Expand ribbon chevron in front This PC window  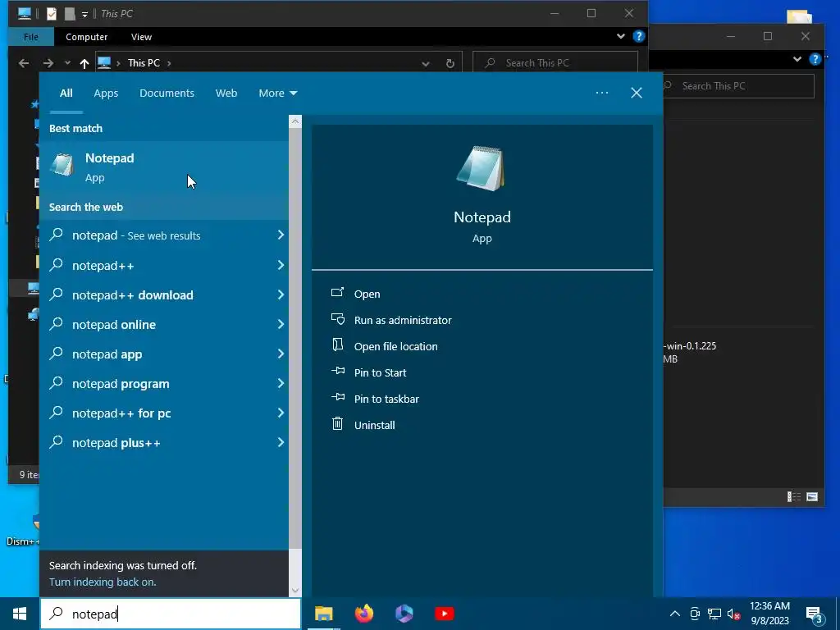(620, 36)
